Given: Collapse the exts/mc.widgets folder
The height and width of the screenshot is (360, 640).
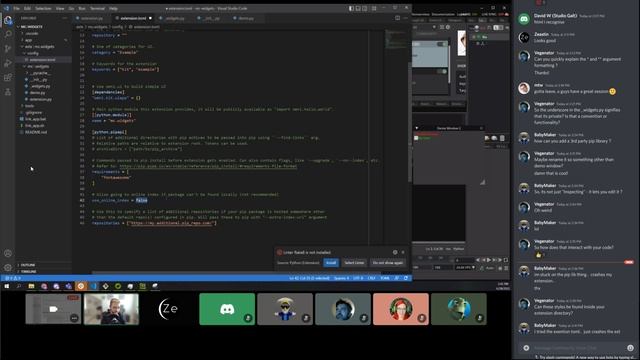Looking at the screenshot, I should [x=39, y=47].
